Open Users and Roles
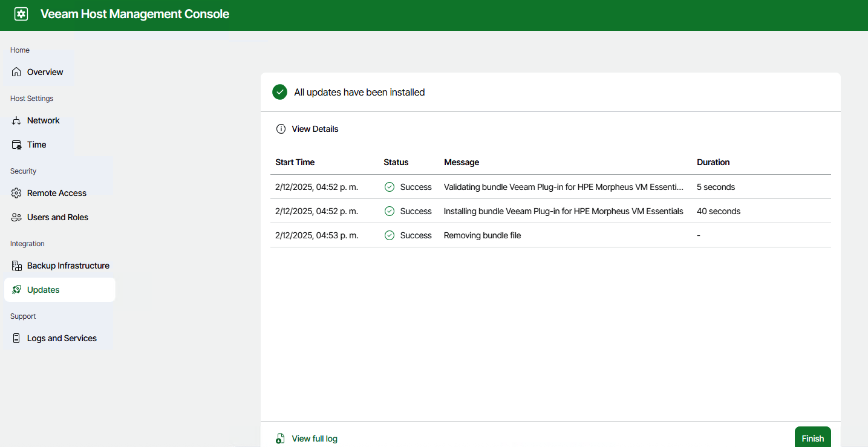The height and width of the screenshot is (447, 868). [x=58, y=217]
